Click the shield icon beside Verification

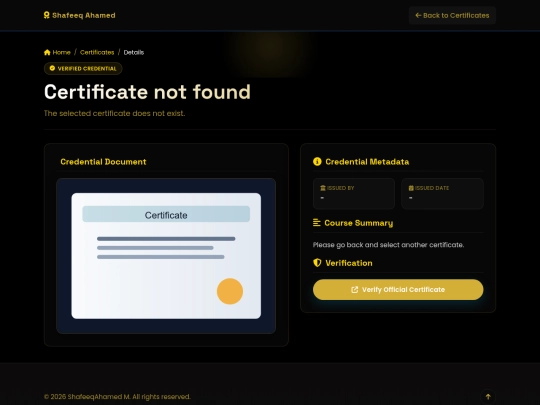[317, 263]
